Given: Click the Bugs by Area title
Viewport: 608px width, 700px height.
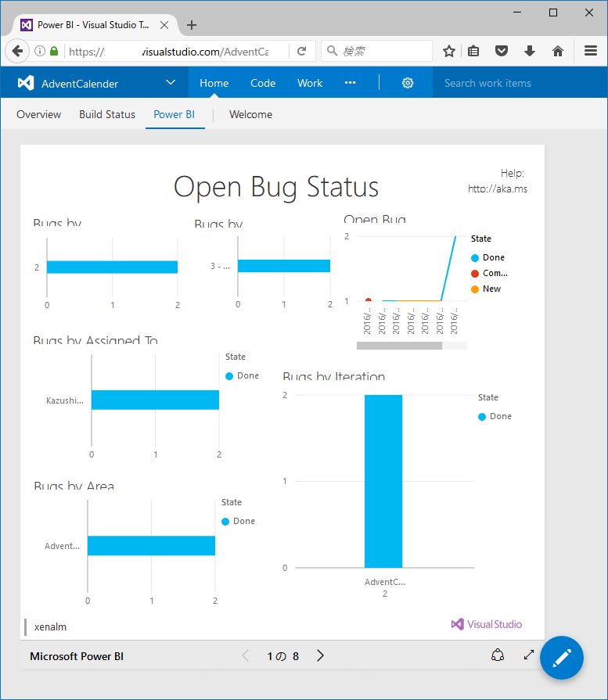Looking at the screenshot, I should pos(74,486).
